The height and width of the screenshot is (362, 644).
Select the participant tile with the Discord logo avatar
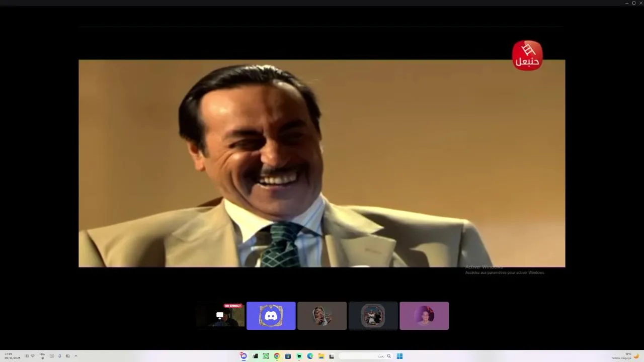point(271,316)
